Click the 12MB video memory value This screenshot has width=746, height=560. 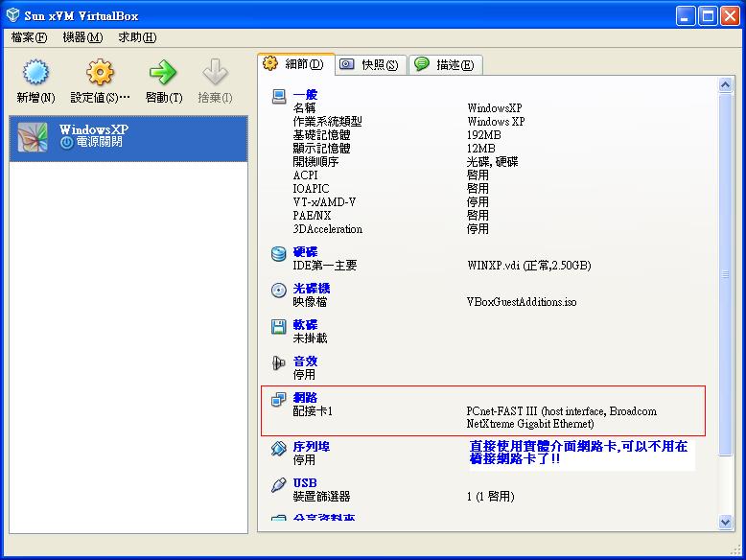click(x=481, y=149)
